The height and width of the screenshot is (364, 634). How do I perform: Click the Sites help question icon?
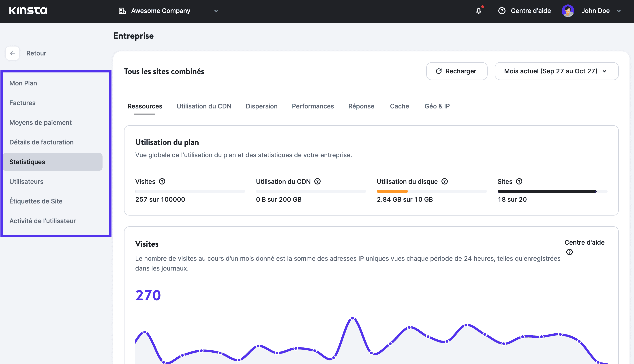click(519, 182)
